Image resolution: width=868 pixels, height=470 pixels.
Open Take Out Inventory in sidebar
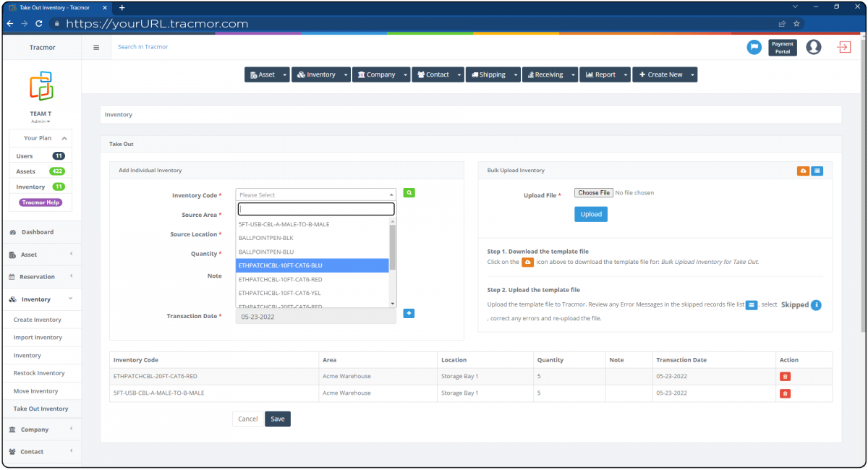pos(41,409)
